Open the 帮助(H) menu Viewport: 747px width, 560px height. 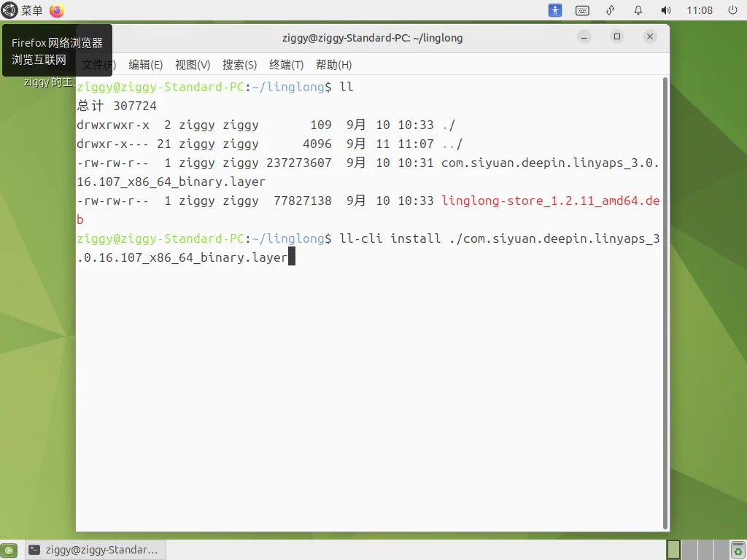click(x=333, y=65)
